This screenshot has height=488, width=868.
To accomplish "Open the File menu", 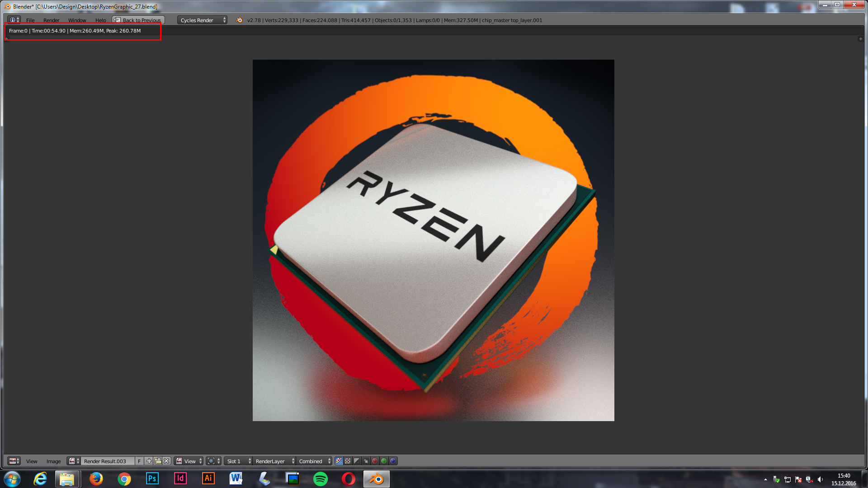I will click(30, 20).
